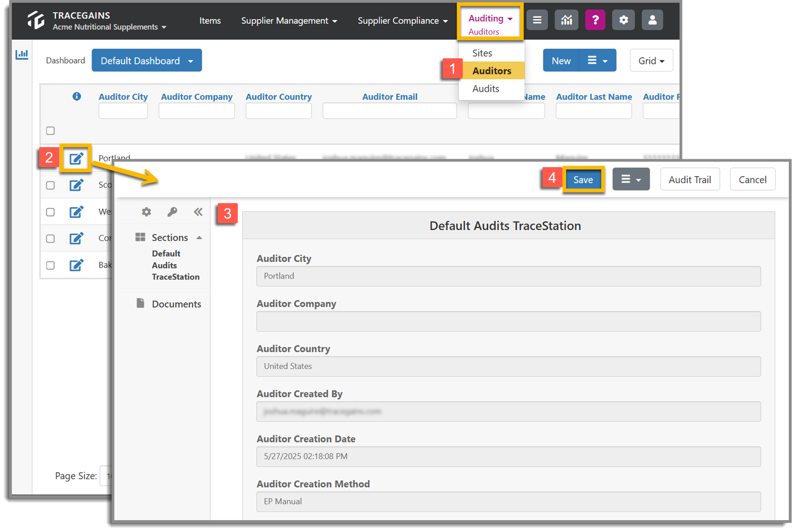Open the Documents section
This screenshot has width=792, height=532.
tap(176, 304)
